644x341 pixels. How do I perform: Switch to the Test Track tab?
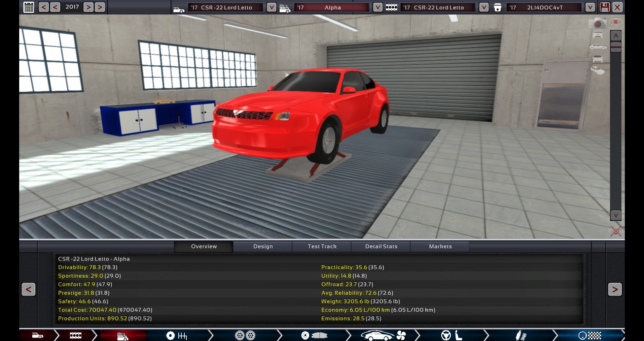pyautogui.click(x=322, y=246)
